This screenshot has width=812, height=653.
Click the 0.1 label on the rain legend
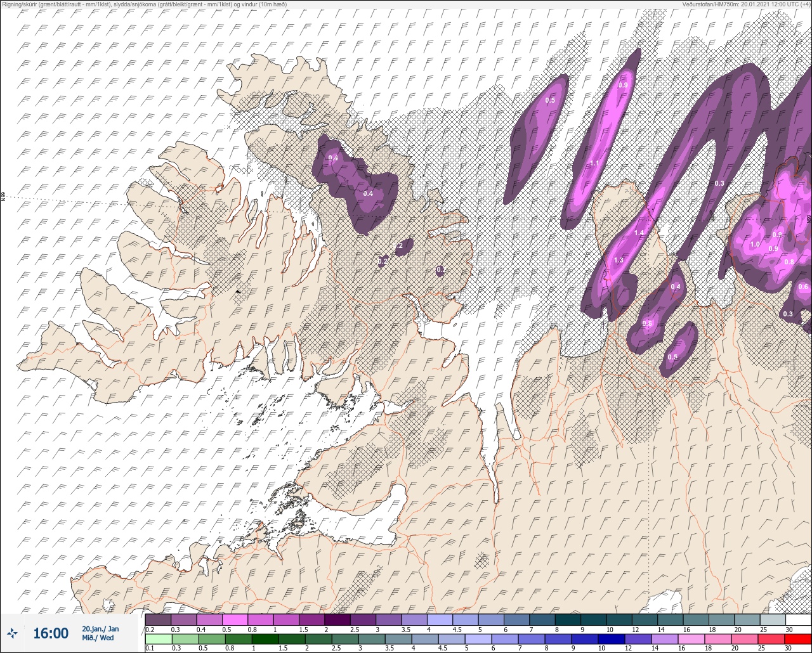point(150,649)
